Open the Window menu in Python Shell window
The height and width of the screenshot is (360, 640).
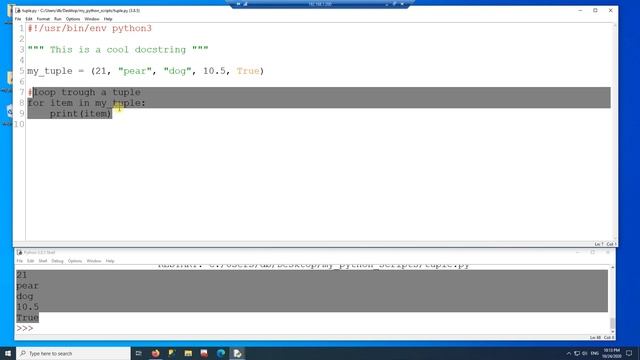(94, 261)
